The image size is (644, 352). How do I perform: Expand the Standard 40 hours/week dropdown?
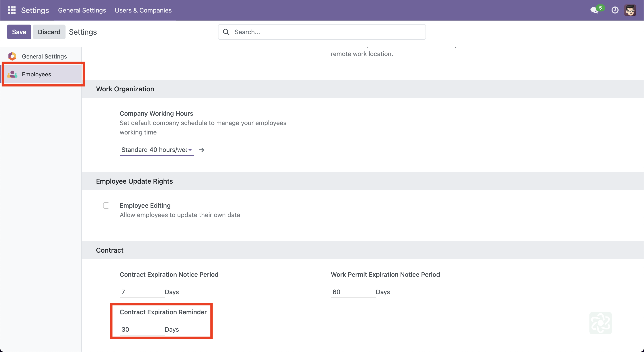[157, 150]
